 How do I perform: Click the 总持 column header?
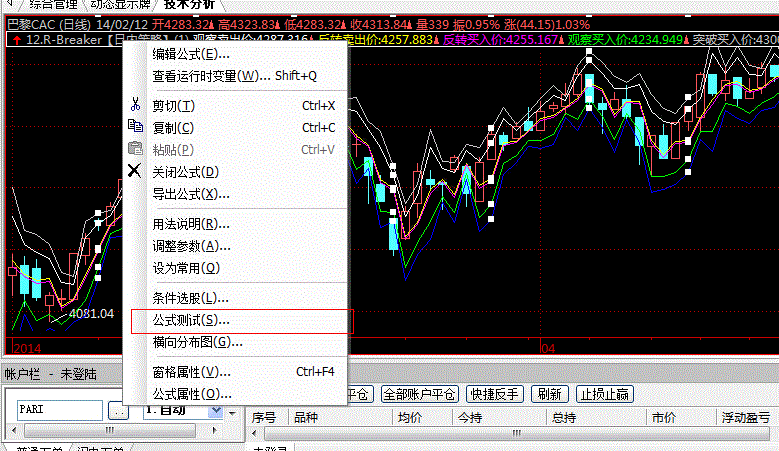564,418
